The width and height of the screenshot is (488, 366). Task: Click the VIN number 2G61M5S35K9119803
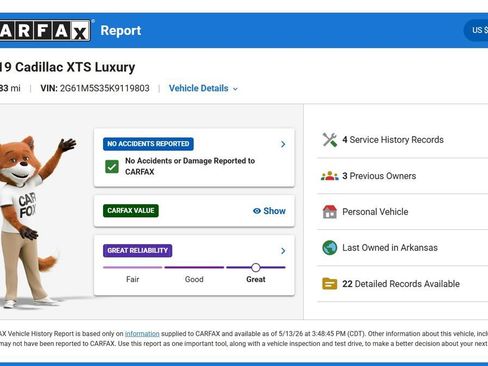click(x=105, y=88)
